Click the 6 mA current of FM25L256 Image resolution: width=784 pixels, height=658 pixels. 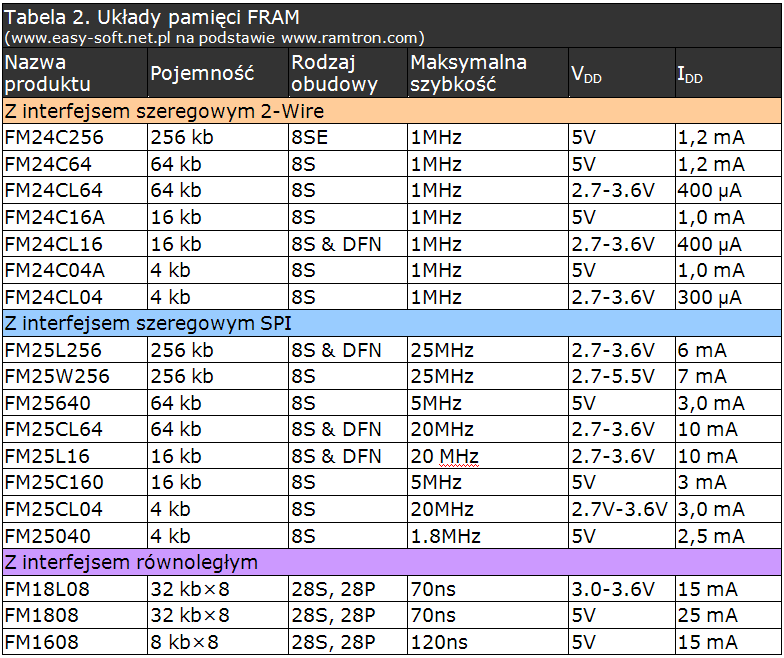[x=728, y=350]
